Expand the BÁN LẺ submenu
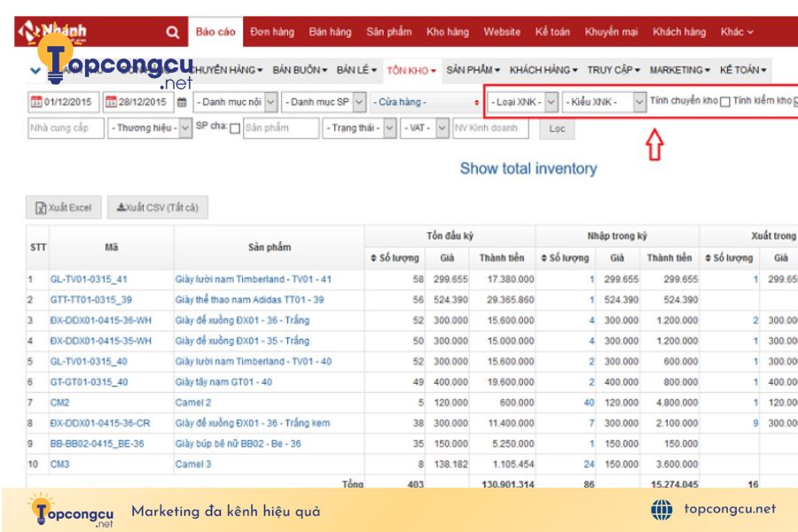The height and width of the screenshot is (532, 798). point(356,70)
